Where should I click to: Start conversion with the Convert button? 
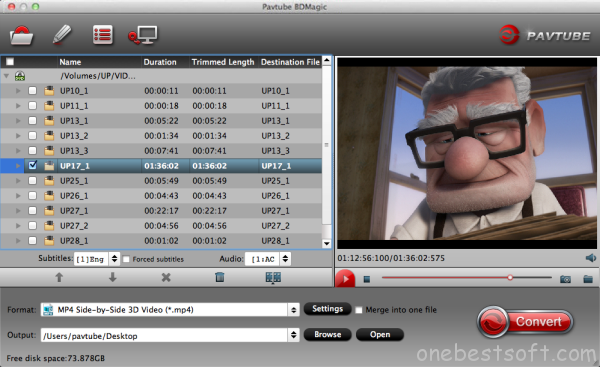[525, 321]
